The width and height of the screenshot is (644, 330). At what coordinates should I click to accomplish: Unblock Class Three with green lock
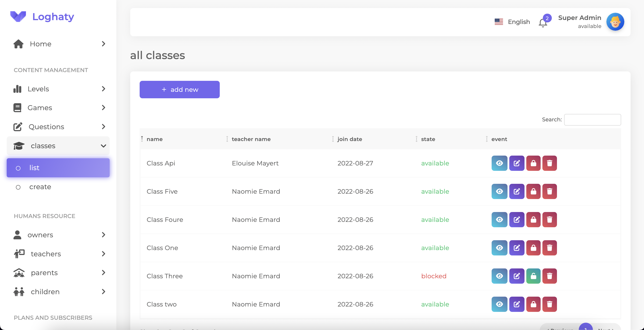(533, 276)
